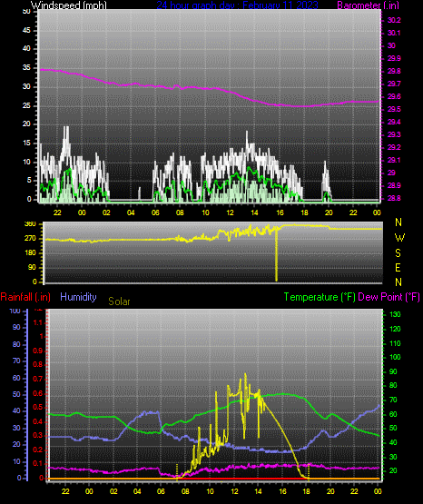Click the 'W' compass label beside direction chart
423x504 pixels.
click(x=399, y=238)
